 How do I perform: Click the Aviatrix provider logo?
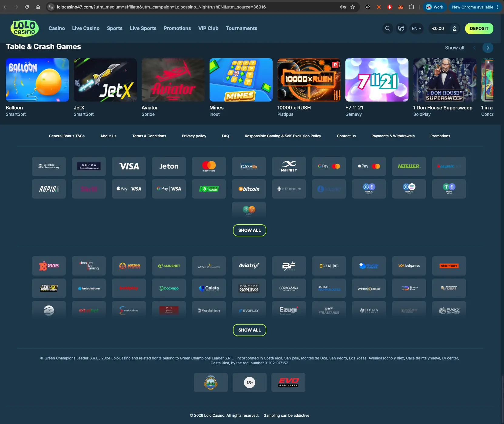point(249,266)
